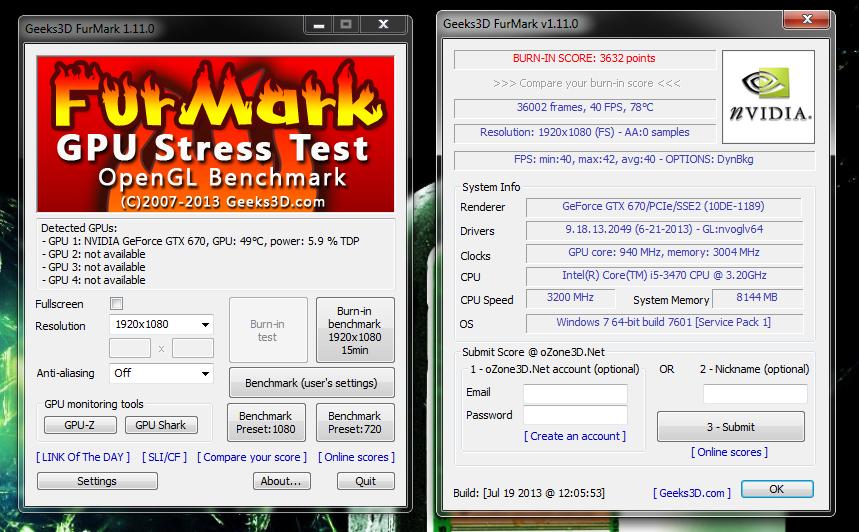Screen dimensions: 859x532
Task: Run Benchmark (user's settings)
Action: click(x=311, y=382)
